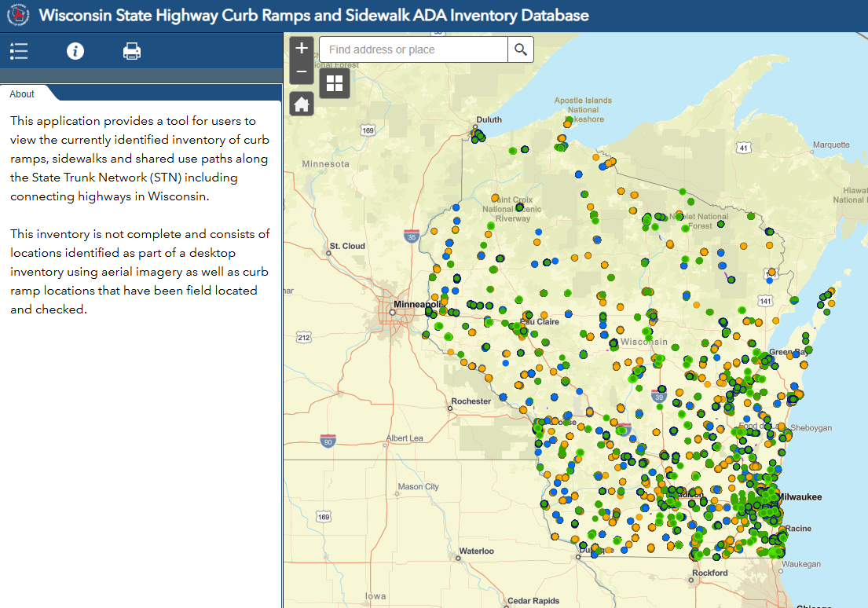Screen dimensions: 868x608
Task: Click the Albert Lea label on map
Action: [404, 438]
